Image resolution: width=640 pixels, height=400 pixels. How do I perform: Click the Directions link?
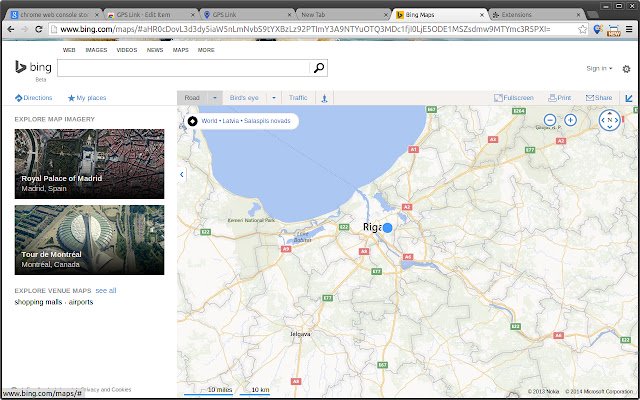click(33, 98)
